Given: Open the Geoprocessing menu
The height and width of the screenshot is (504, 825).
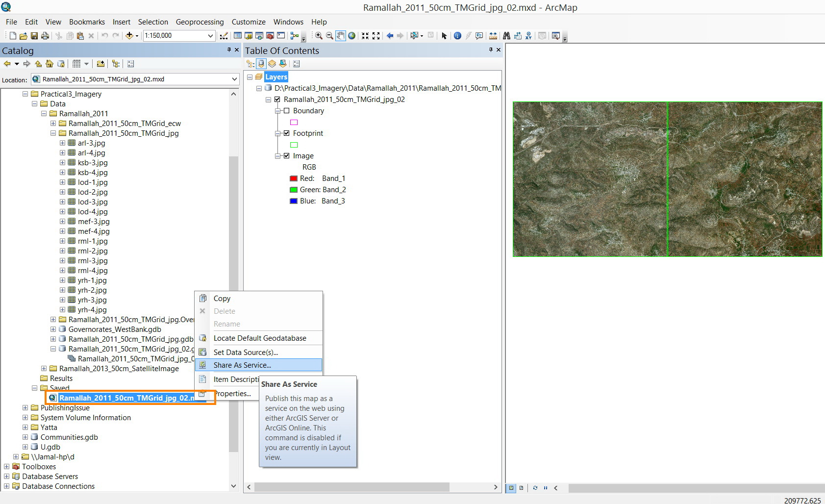Looking at the screenshot, I should click(200, 22).
